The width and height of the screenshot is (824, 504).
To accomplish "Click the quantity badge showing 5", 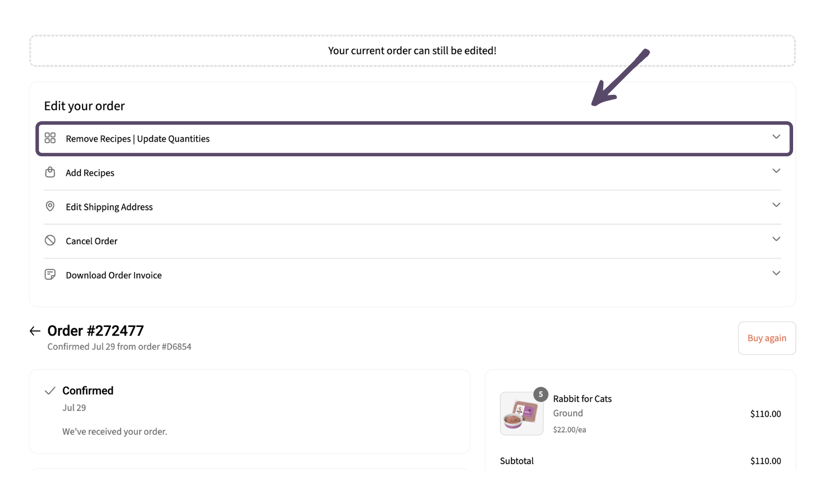I will 541,394.
